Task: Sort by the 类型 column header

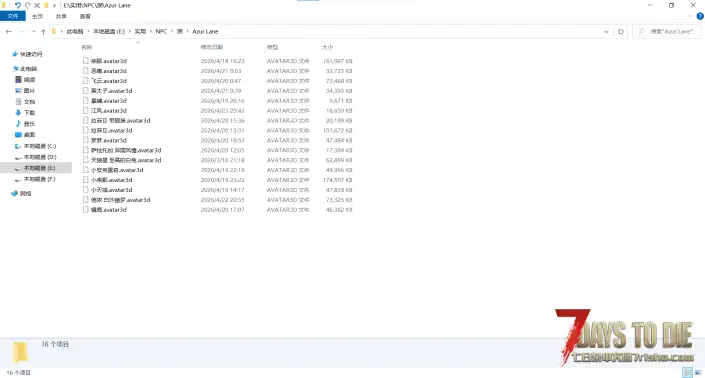Action: click(272, 47)
